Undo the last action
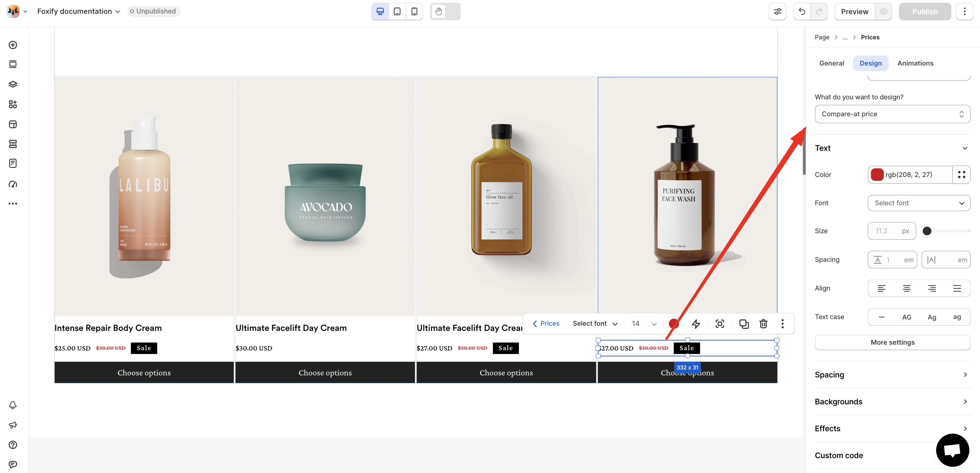The height and width of the screenshot is (473, 980). click(802, 11)
